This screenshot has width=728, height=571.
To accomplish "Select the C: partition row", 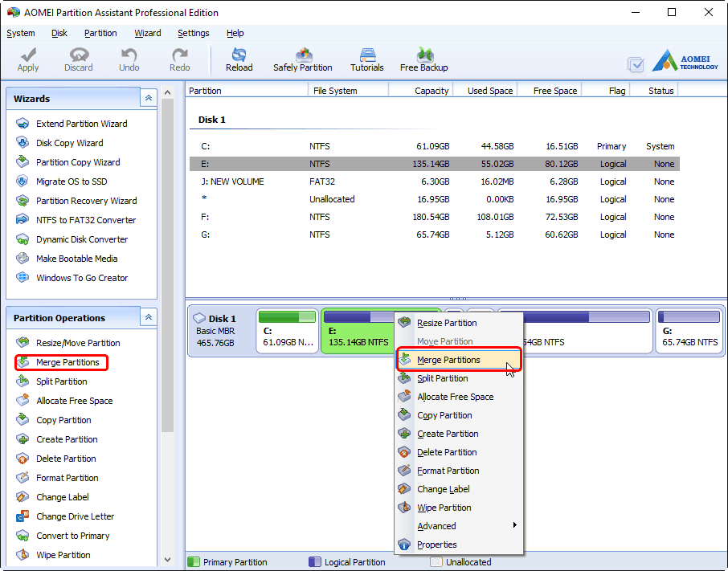I will click(435, 146).
